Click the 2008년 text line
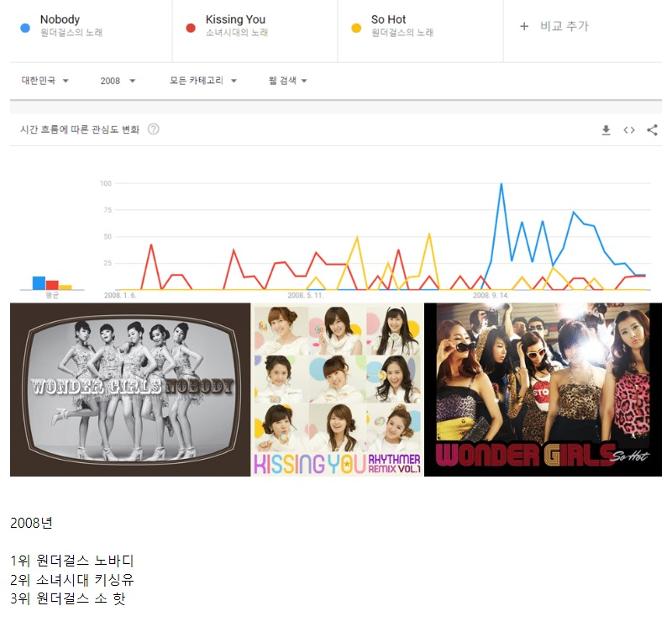The height and width of the screenshot is (627, 672). tap(31, 523)
